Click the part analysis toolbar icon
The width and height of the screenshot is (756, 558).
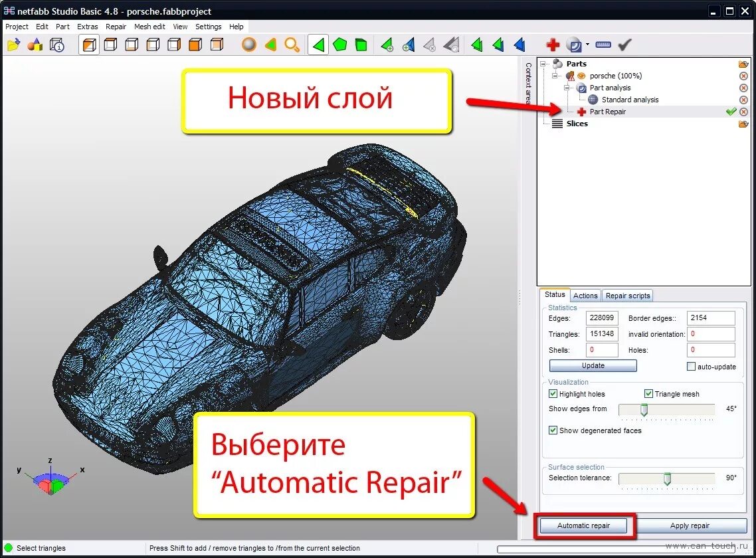pos(574,45)
